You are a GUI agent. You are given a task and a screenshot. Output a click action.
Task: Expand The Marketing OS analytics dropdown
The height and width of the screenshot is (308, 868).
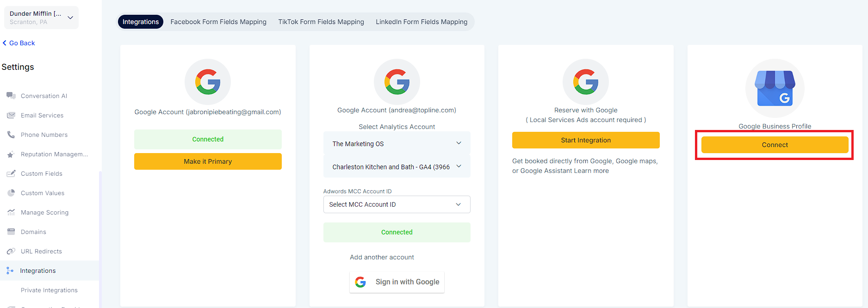397,143
